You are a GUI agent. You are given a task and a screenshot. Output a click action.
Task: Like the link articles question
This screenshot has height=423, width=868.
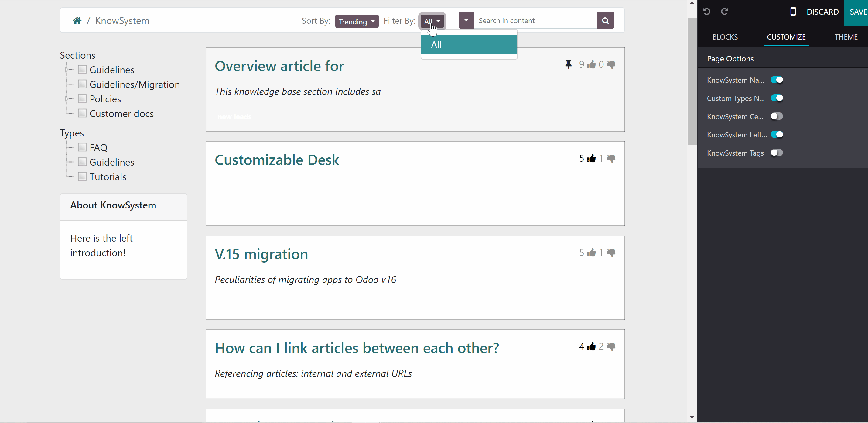pyautogui.click(x=591, y=346)
